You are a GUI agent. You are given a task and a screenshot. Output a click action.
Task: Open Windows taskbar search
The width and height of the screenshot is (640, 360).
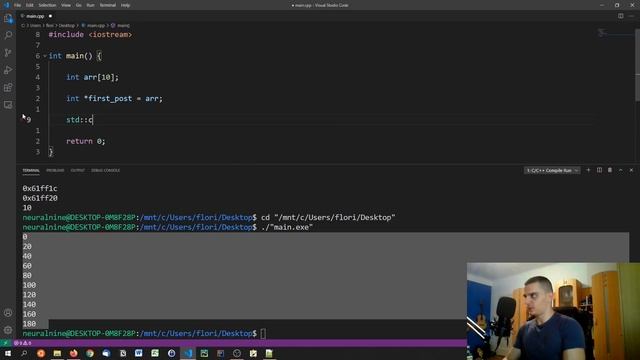tap(24, 353)
